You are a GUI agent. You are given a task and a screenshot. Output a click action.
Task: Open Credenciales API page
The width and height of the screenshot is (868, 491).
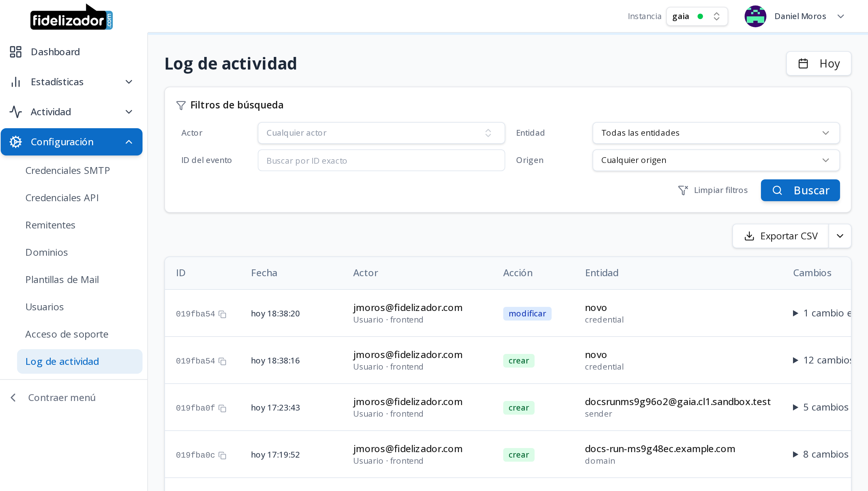[x=62, y=198]
